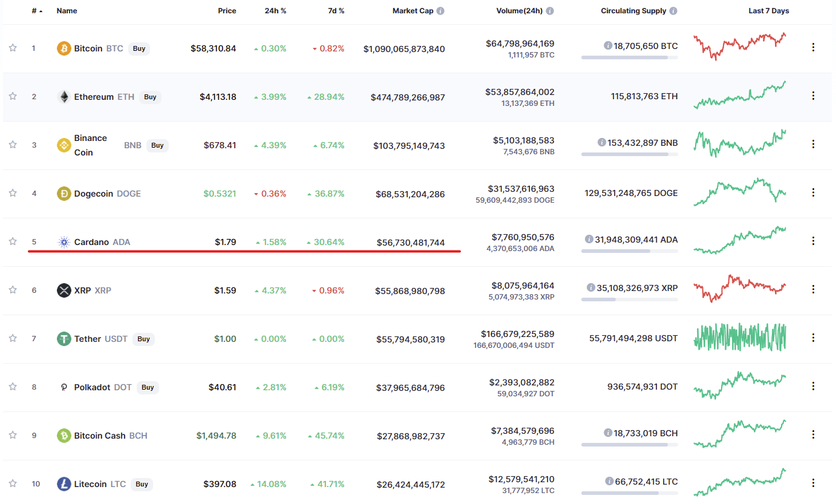
Task: Click the XRP logo icon
Action: (x=64, y=290)
